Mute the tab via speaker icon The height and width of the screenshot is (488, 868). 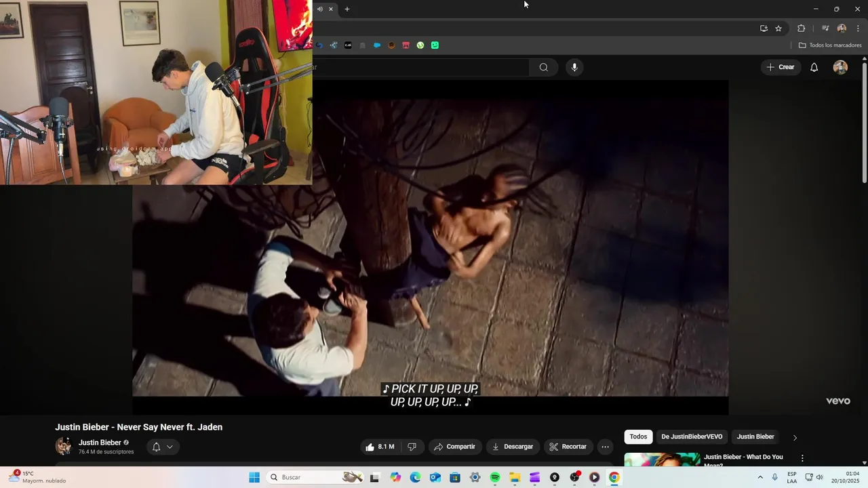click(320, 9)
